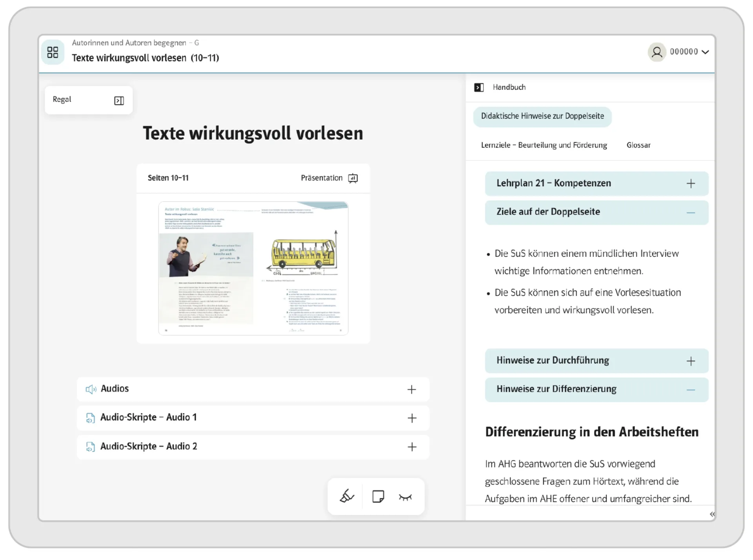Expand Lehrplan 21 – Kompetenzen section
The image size is (753, 560).
[x=691, y=184]
